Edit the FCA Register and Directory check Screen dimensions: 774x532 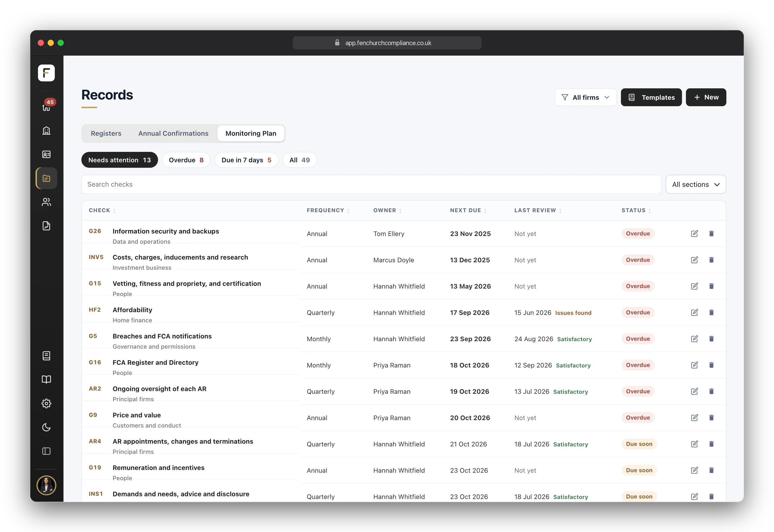click(694, 365)
